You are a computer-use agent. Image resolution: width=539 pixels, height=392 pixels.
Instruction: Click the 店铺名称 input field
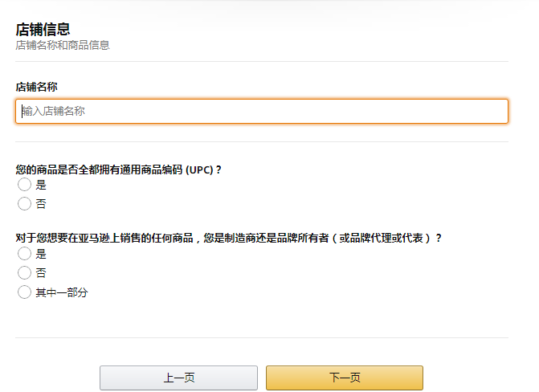[261, 112]
